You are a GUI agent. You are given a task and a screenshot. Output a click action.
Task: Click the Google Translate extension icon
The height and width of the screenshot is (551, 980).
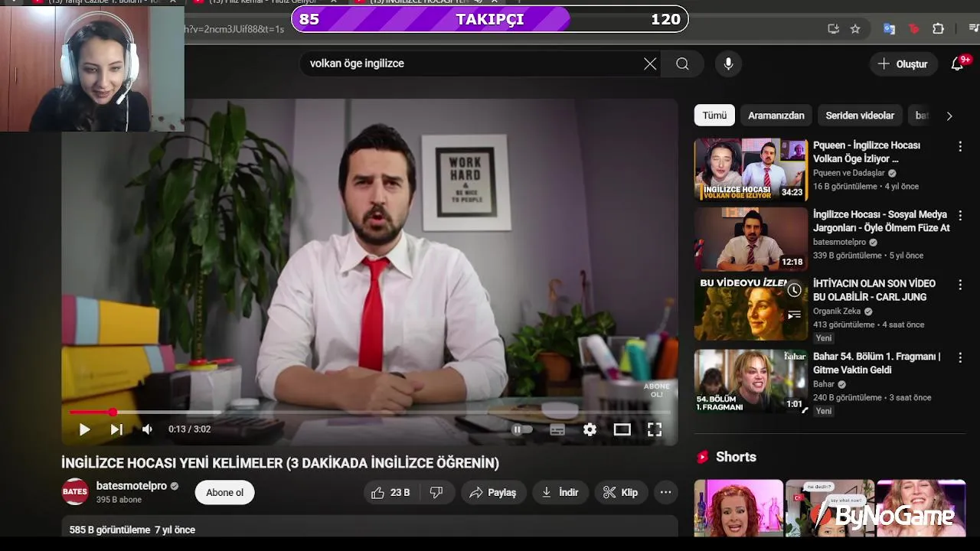point(889,29)
